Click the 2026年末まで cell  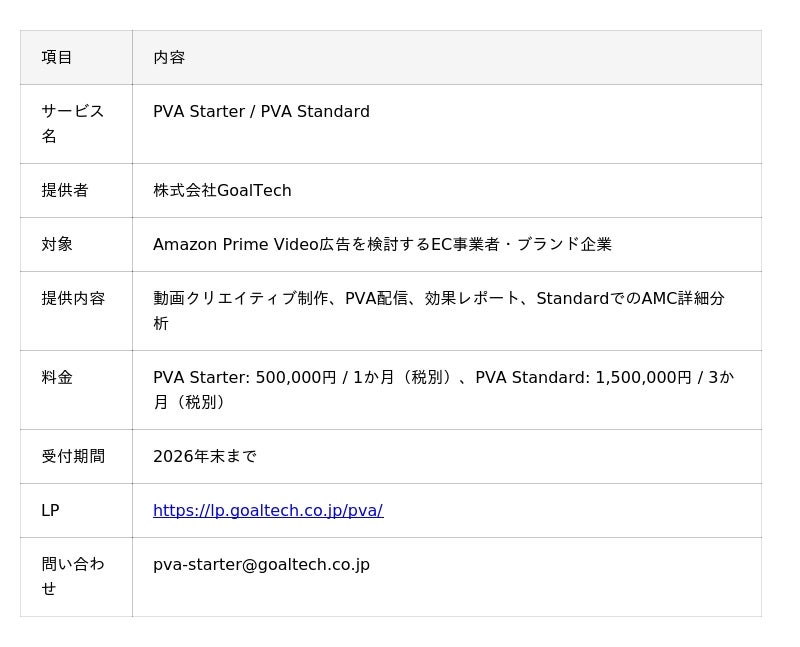tap(447, 456)
